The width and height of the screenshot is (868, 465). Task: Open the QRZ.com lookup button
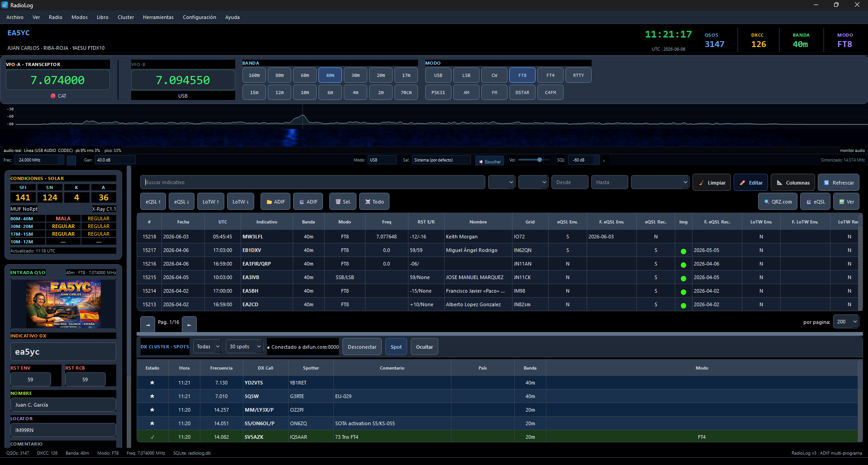[x=778, y=202]
